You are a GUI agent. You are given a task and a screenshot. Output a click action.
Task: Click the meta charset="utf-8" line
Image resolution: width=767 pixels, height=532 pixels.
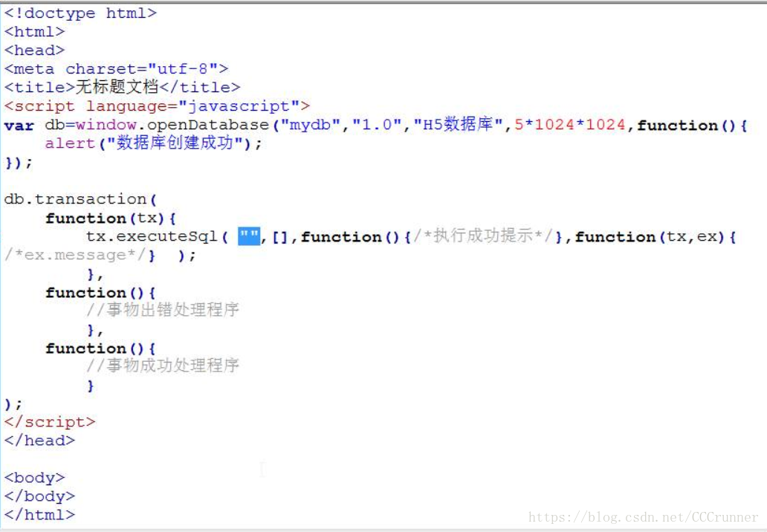(117, 69)
